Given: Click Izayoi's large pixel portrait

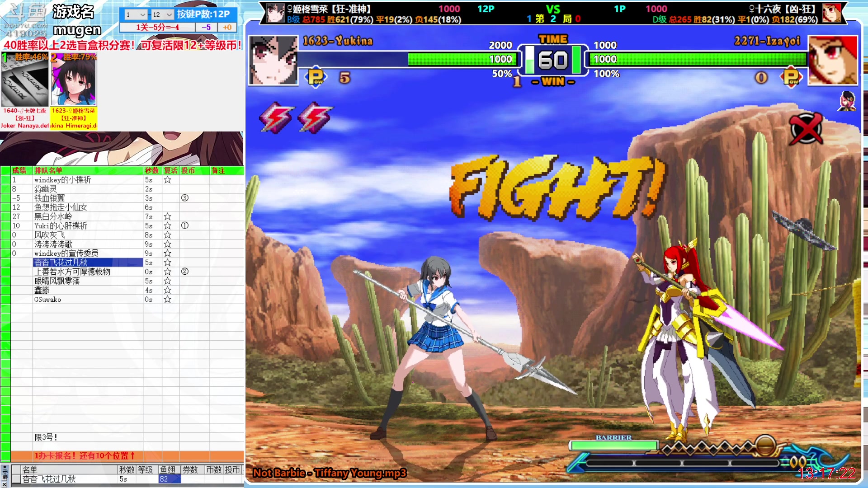Looking at the screenshot, I should coord(833,60).
